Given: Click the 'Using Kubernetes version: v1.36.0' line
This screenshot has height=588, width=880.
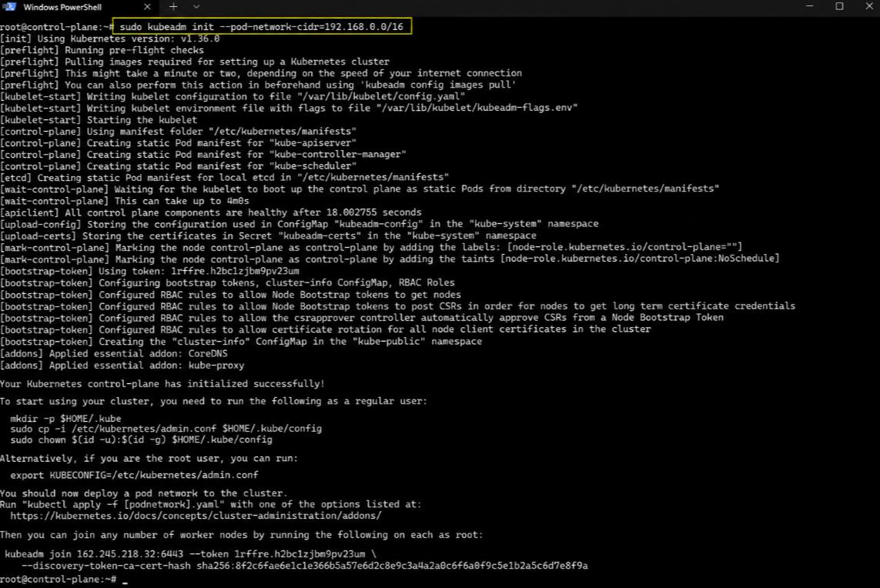Looking at the screenshot, I should point(110,38).
